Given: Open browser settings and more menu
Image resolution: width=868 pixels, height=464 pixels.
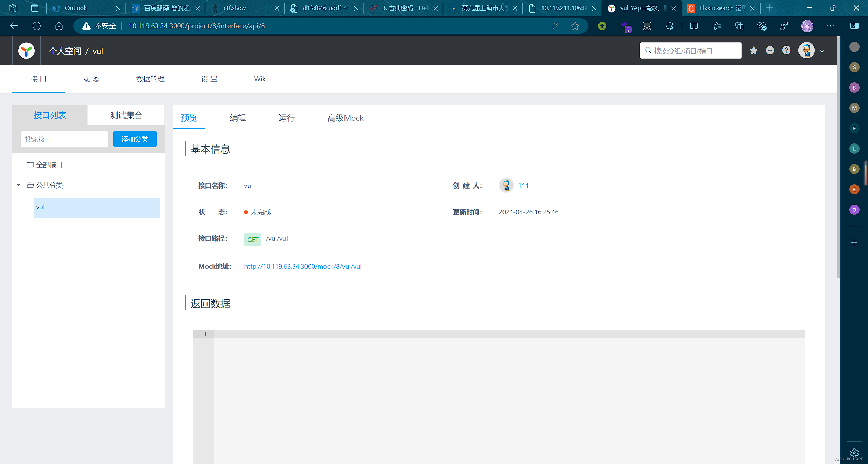Looking at the screenshot, I should [x=830, y=26].
